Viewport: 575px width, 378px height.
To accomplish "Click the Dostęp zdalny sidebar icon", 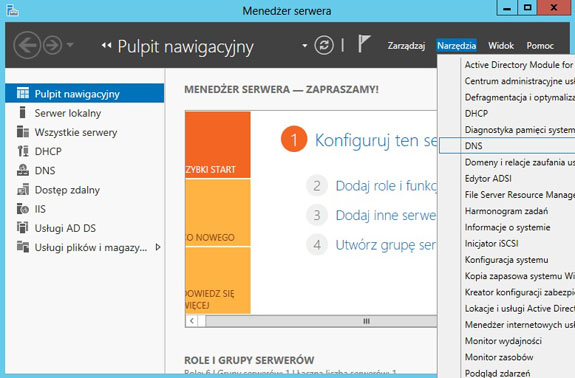I will pos(23,189).
